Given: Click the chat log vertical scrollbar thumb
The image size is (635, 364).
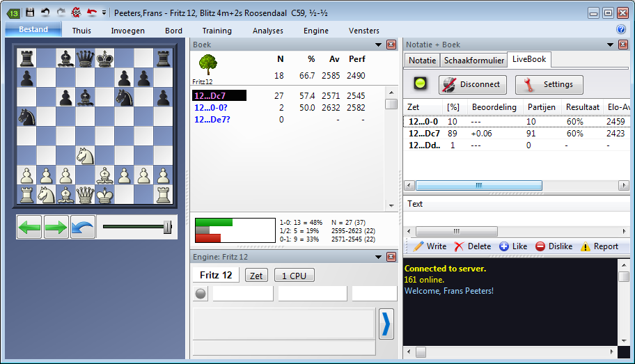Looking at the screenshot, I should point(624,276).
